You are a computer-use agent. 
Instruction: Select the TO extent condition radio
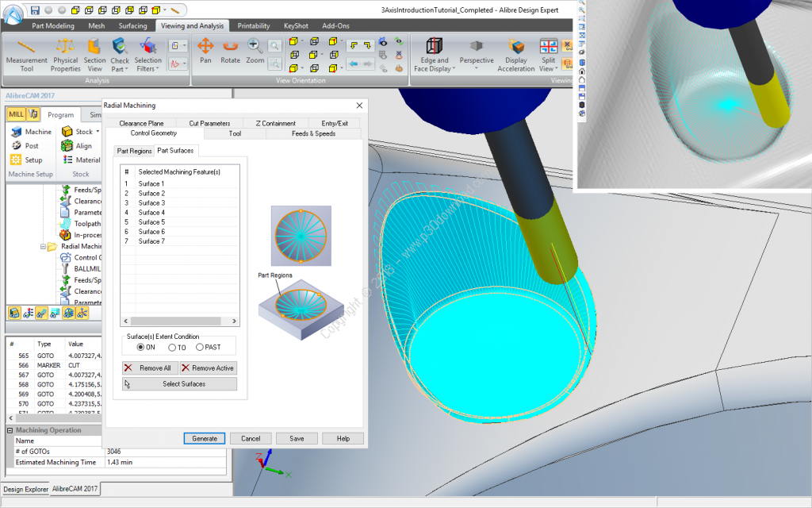[x=172, y=348]
